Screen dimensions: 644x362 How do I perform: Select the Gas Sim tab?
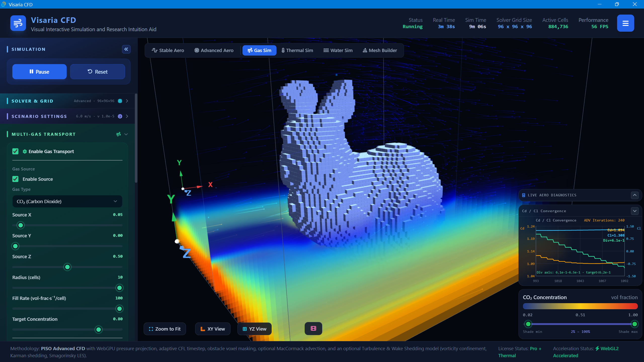259,50
